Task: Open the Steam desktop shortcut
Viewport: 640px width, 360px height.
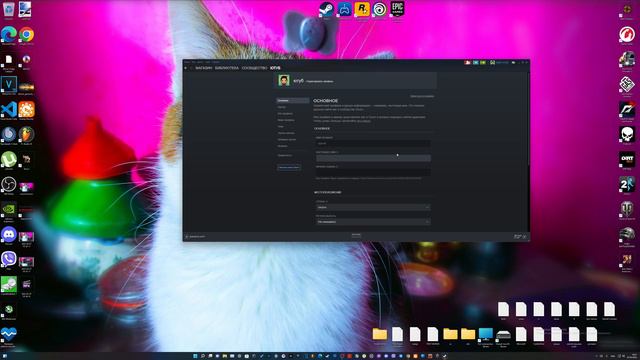Action: tap(326, 9)
